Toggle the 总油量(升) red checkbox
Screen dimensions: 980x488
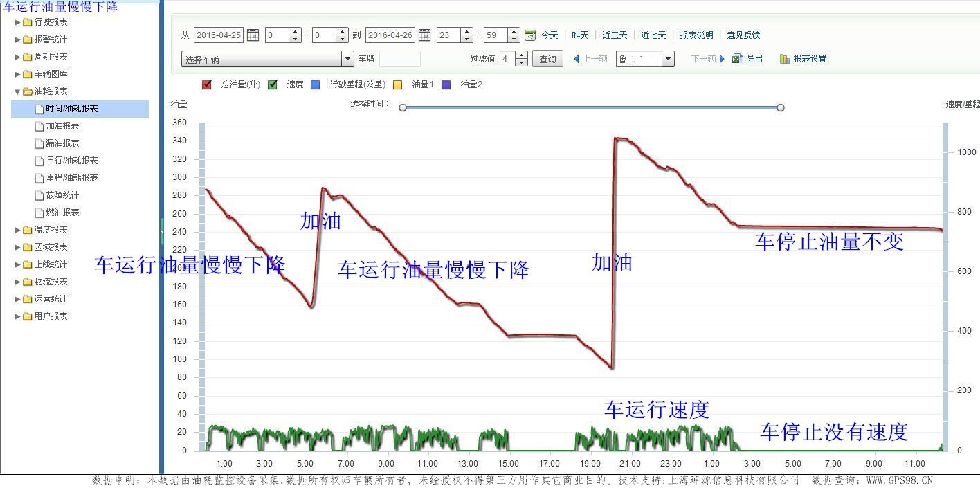[206, 84]
